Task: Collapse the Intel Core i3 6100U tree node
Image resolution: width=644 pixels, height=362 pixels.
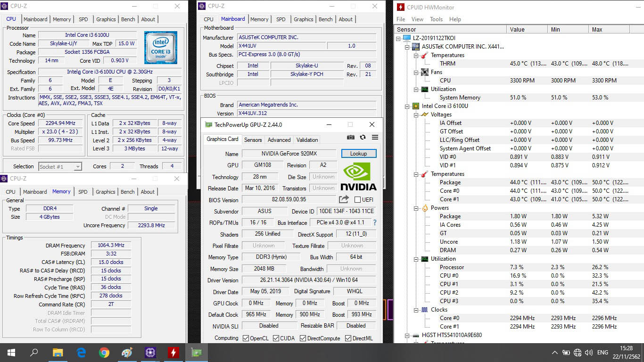Action: point(407,106)
